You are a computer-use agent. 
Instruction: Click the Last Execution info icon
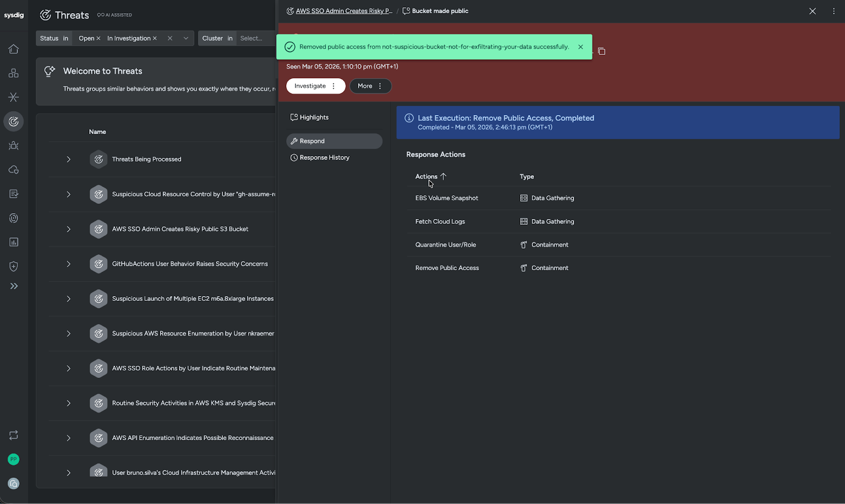pos(409,118)
